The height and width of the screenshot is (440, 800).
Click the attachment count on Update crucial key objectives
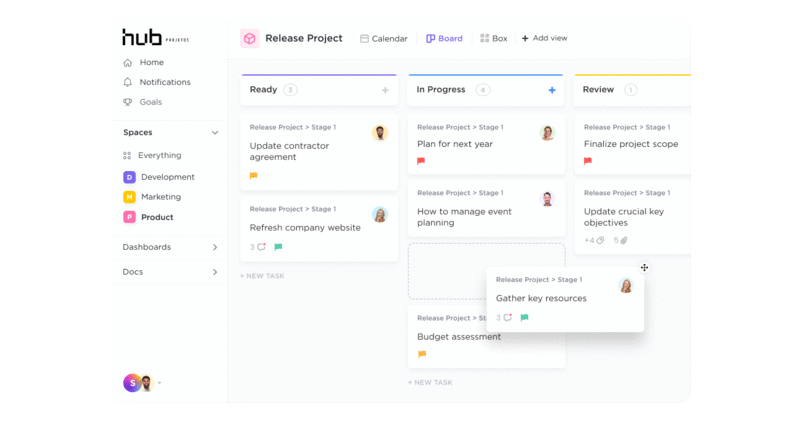(x=620, y=240)
